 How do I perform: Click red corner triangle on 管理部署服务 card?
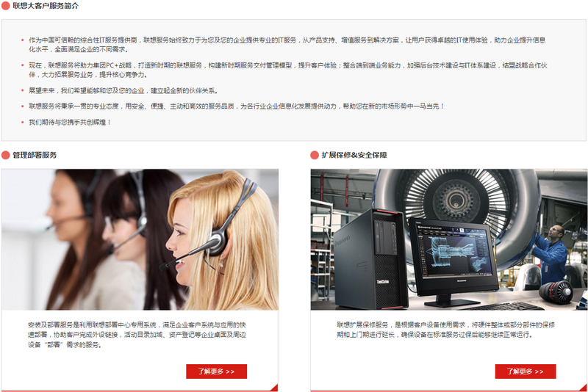(x=274, y=388)
